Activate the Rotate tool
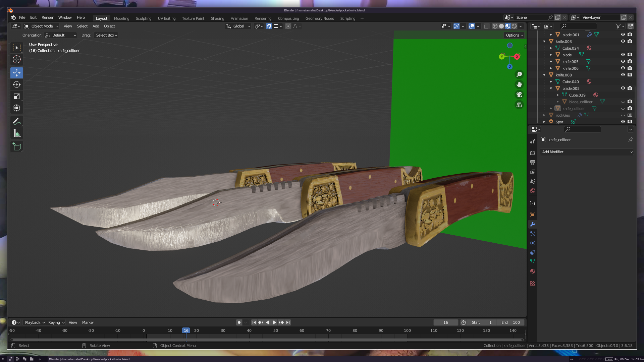Viewport: 644px width, 362px height. 17,84
